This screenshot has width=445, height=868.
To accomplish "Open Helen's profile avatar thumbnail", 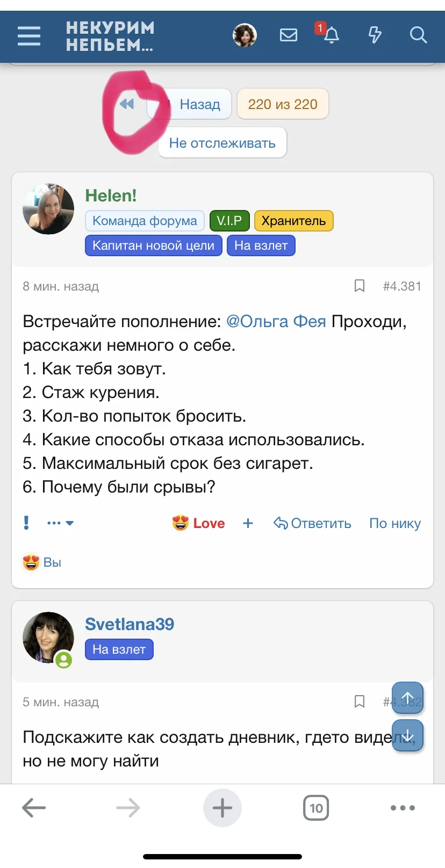I will point(48,209).
